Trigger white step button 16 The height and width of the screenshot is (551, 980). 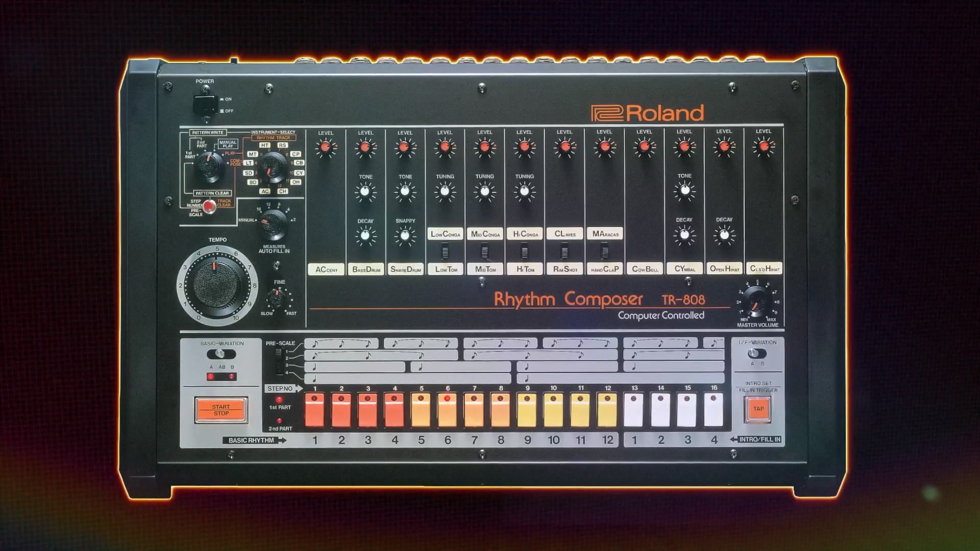click(714, 410)
